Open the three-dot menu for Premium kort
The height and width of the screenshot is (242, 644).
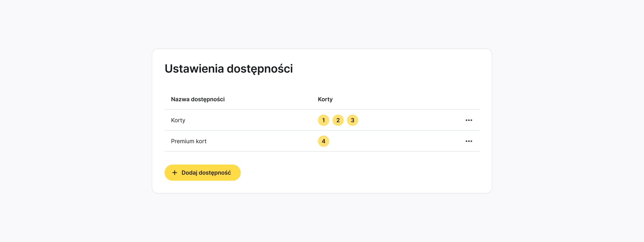[469, 141]
